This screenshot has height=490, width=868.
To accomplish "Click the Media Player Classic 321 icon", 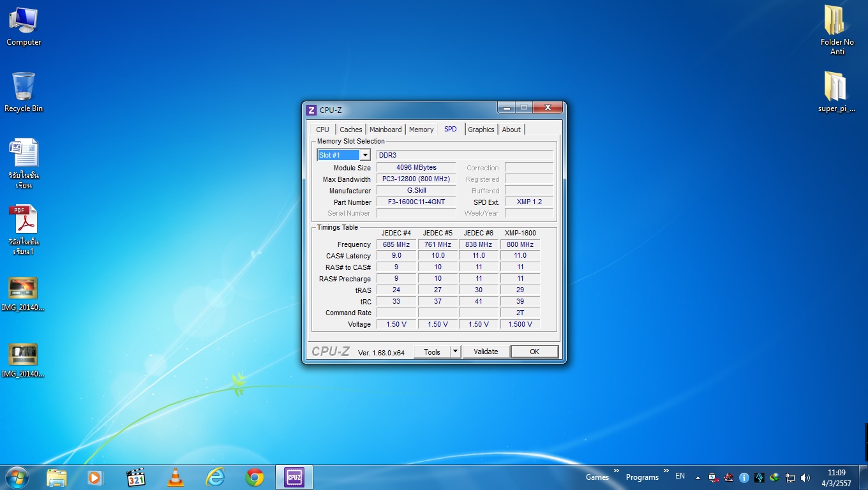I will tap(135, 477).
